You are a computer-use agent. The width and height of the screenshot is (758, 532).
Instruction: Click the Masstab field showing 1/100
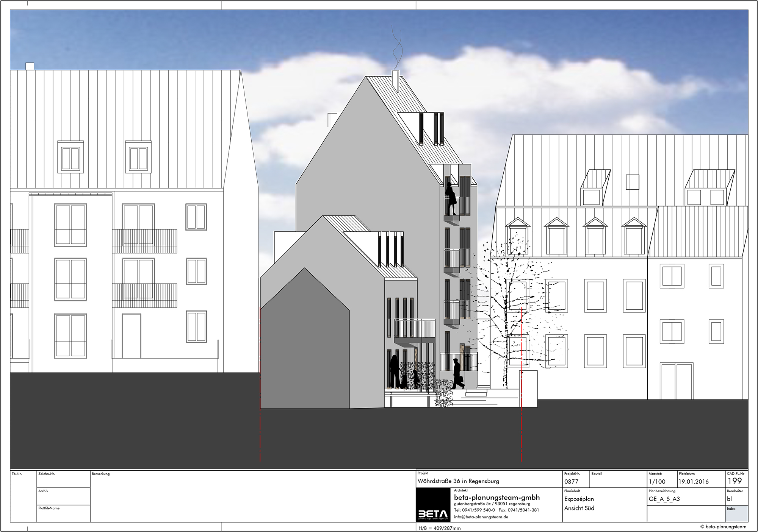click(657, 482)
